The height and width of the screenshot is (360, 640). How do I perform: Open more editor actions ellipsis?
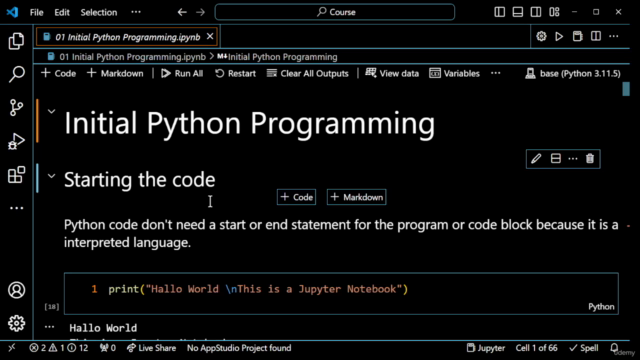[614, 36]
